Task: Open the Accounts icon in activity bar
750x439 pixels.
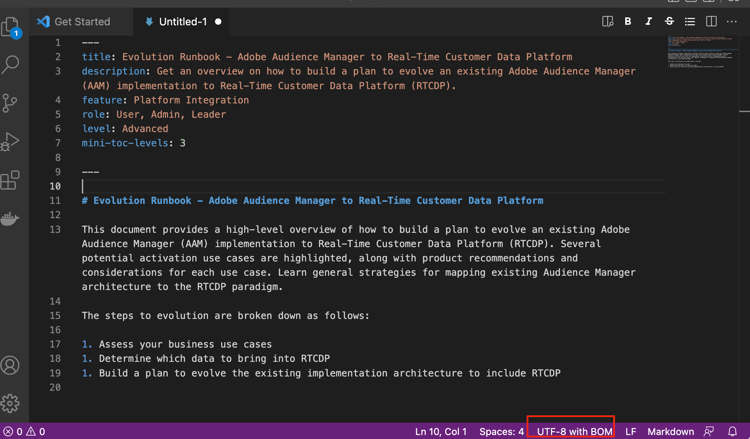Action: click(x=10, y=365)
